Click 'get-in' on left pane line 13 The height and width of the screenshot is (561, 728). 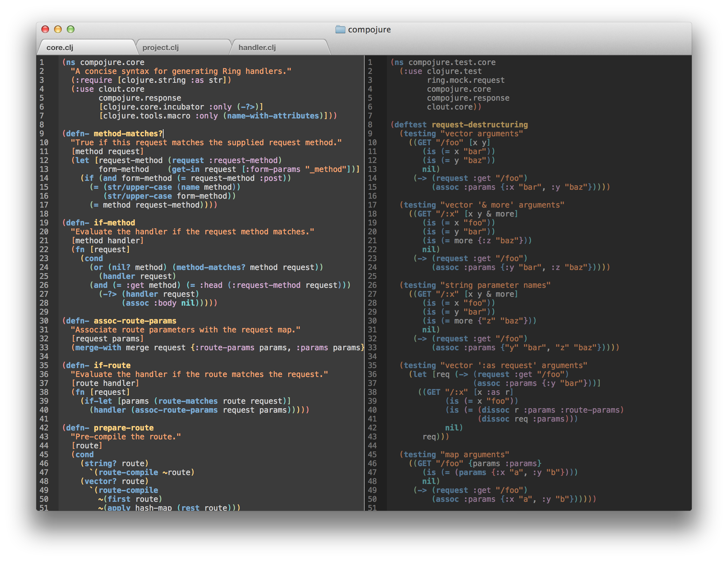[x=185, y=169]
